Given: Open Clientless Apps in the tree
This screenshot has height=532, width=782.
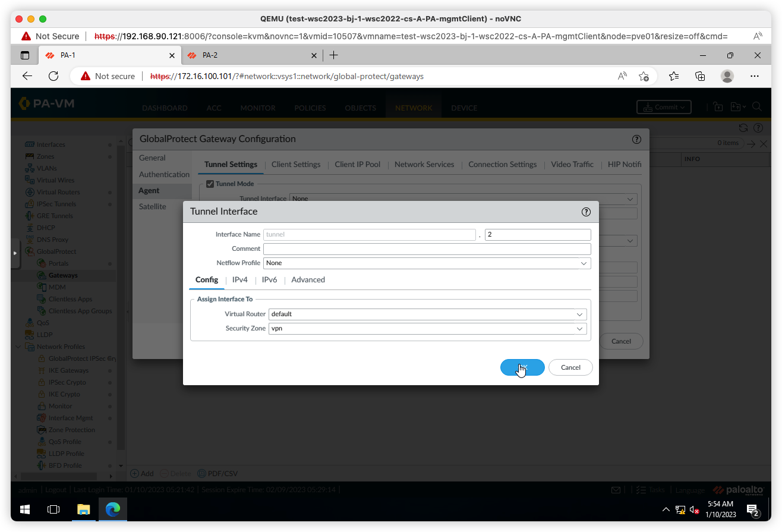Looking at the screenshot, I should [70, 299].
